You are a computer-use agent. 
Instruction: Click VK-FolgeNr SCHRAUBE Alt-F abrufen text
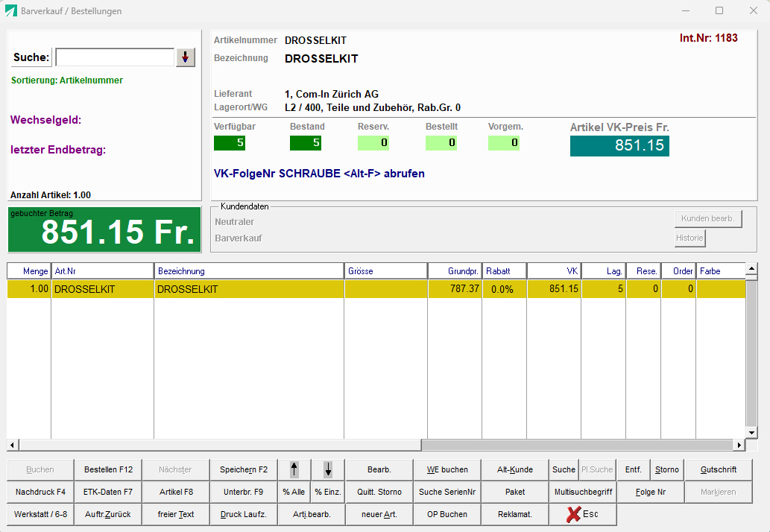319,174
